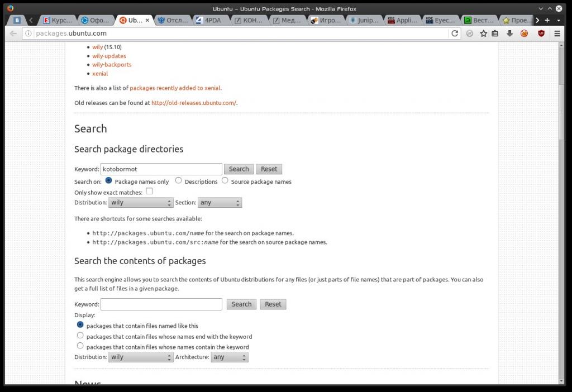Switch to the 'Мед...' tab
Image resolution: width=572 pixels, height=392 pixels.
pos(288,21)
